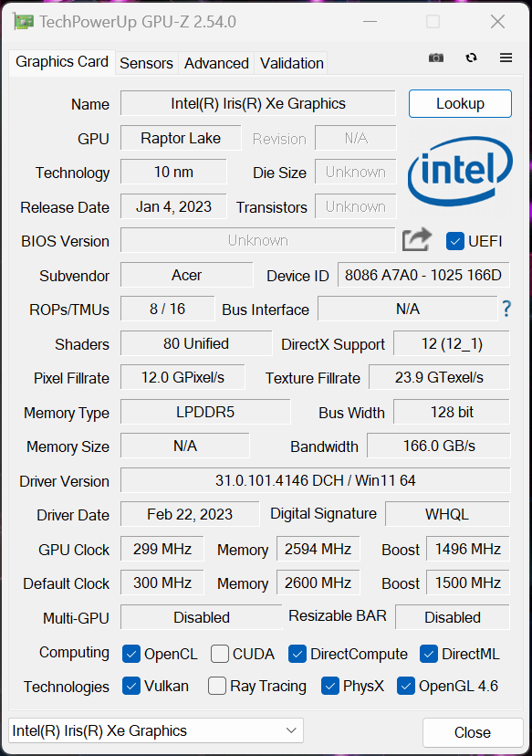Image resolution: width=532 pixels, height=756 pixels.
Task: Open the hamburger menu icon
Action: (506, 58)
